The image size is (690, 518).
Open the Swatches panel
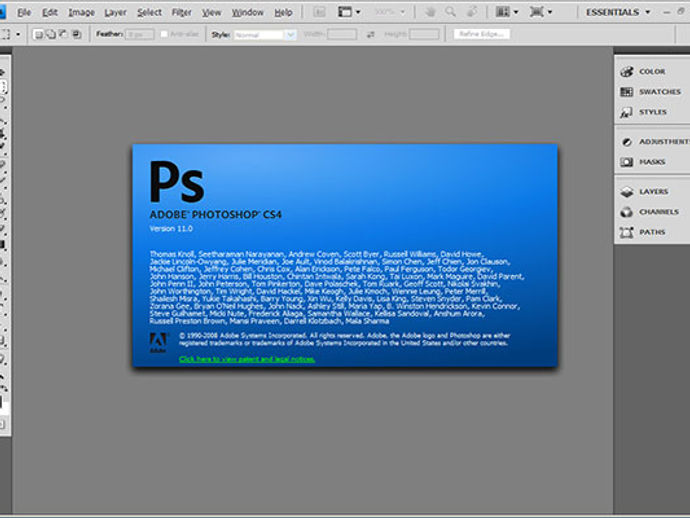652,92
